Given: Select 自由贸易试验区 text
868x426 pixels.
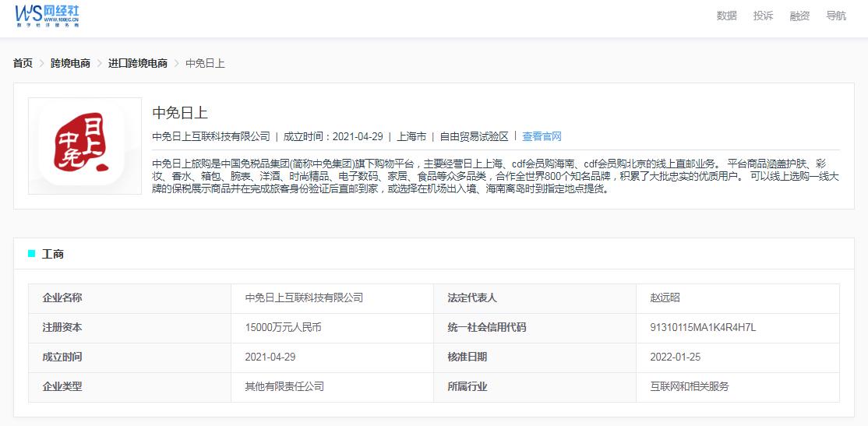Looking at the screenshot, I should click(x=474, y=136).
